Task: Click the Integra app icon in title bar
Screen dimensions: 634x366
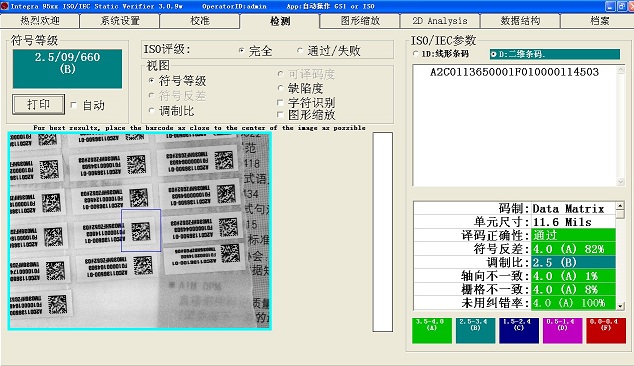Action: tap(4, 6)
